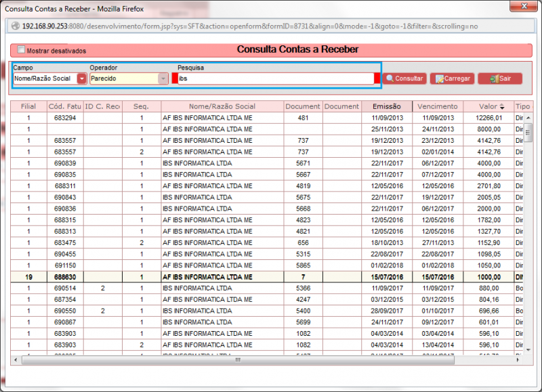Click vencimento 23/12/2013 cell
The image size is (542, 392).
[438, 141]
